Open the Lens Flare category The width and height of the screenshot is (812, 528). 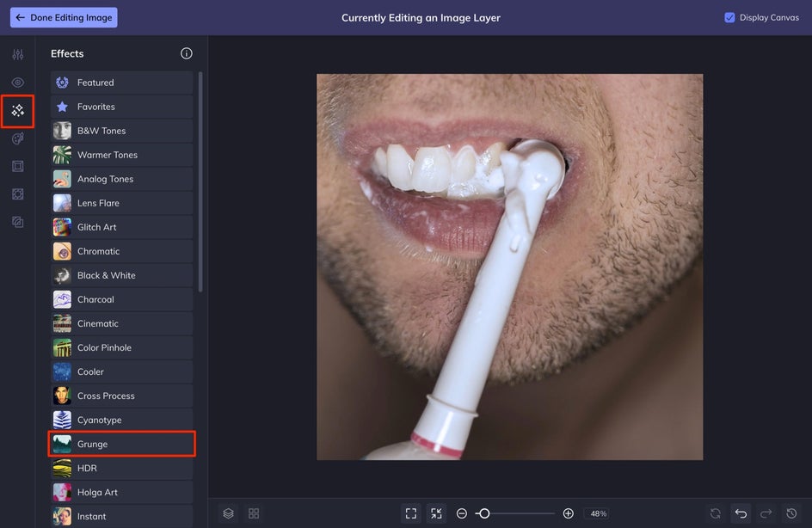tap(121, 203)
